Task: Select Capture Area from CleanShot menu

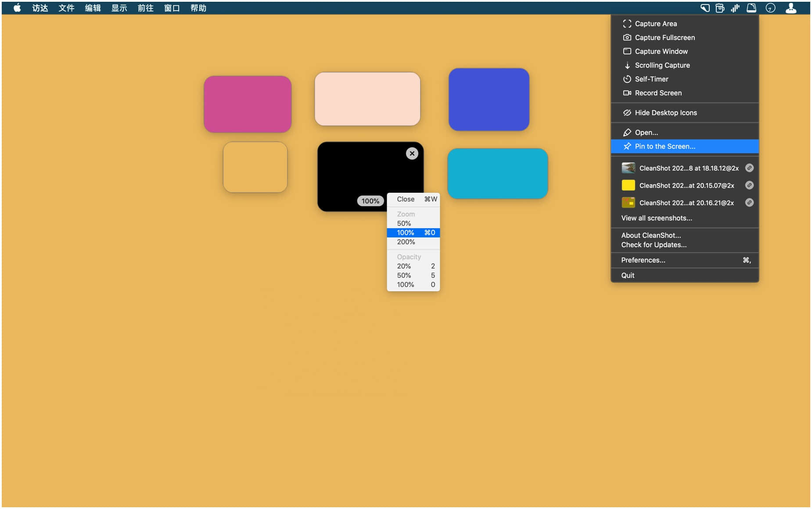Action: coord(655,24)
